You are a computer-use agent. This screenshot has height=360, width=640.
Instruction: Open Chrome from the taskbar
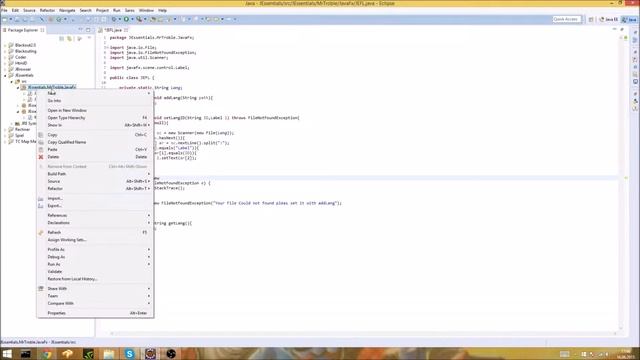47,353
